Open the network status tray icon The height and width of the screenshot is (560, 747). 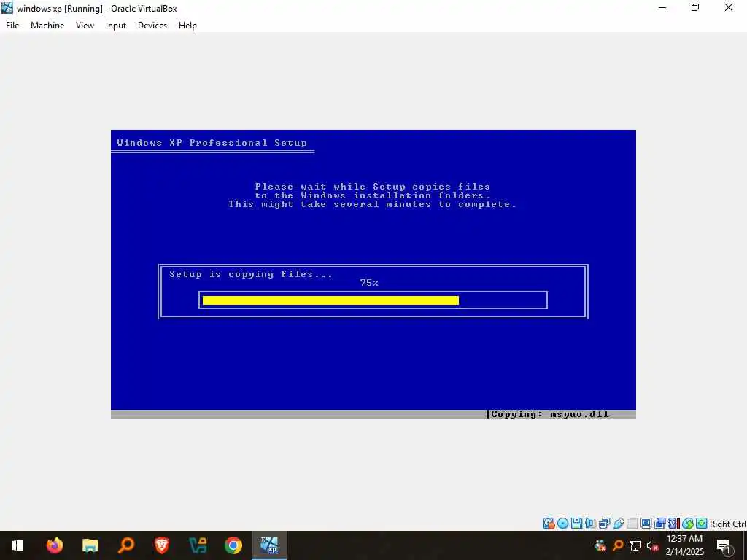click(635, 545)
